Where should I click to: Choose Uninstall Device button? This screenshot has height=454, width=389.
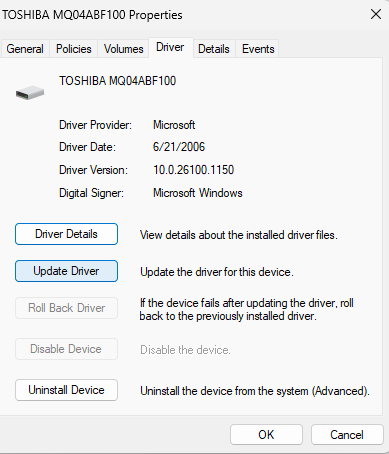66,390
